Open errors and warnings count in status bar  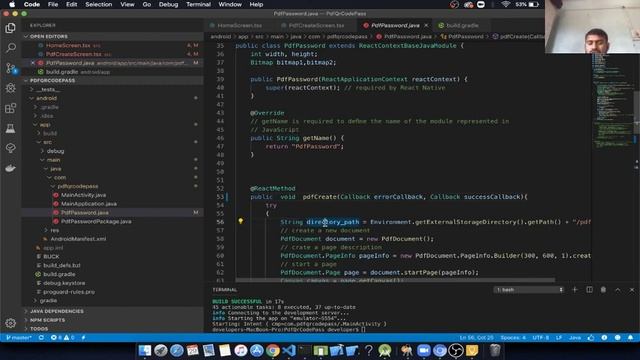(x=62, y=338)
